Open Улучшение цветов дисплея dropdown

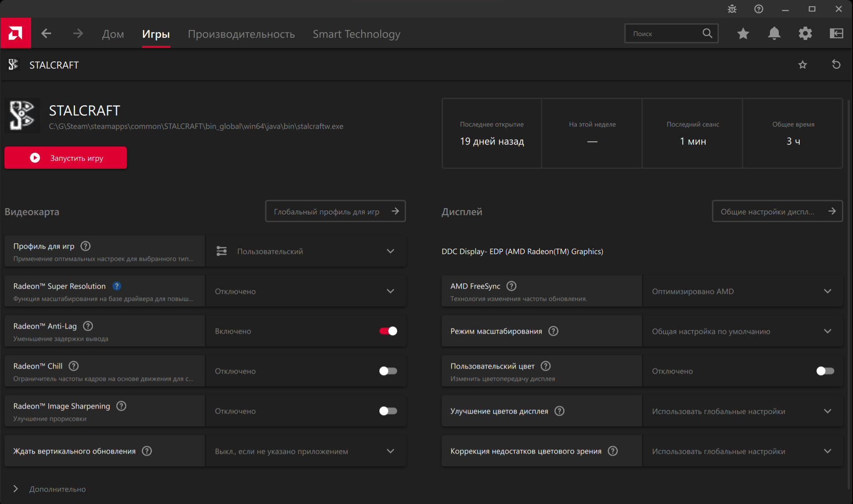[743, 411]
